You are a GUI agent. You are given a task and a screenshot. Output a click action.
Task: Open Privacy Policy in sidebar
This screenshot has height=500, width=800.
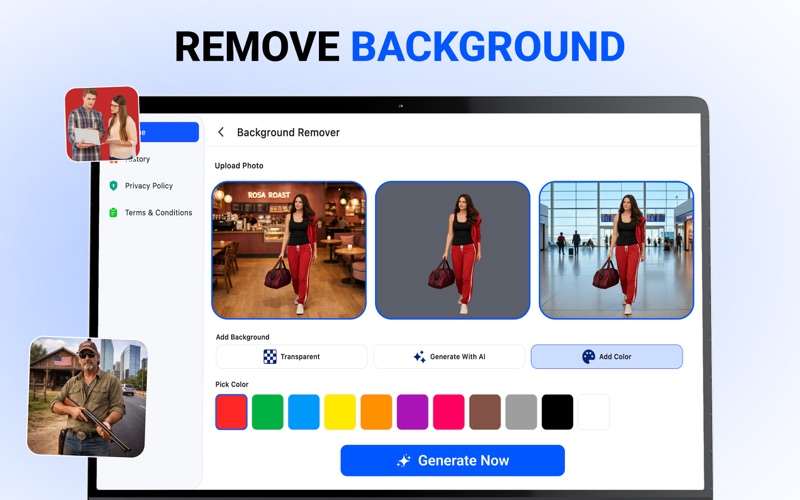coord(148,186)
